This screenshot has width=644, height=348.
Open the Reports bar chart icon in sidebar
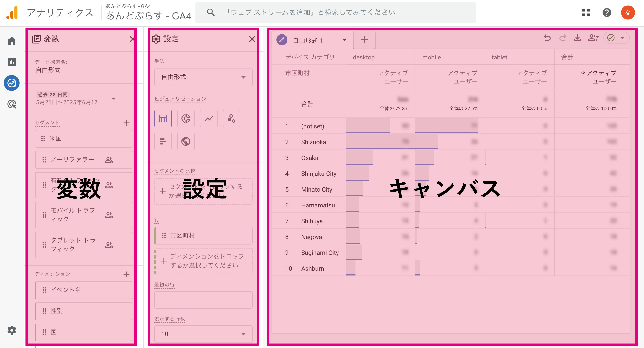(x=12, y=62)
